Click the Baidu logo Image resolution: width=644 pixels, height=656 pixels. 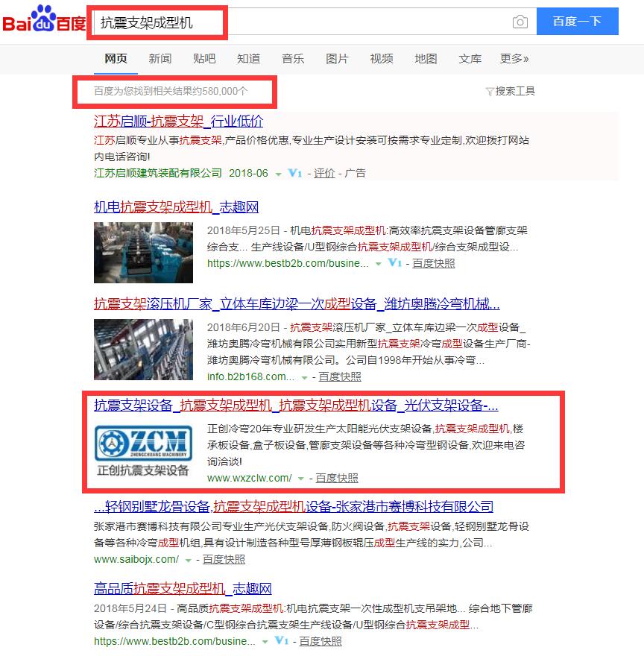(43, 21)
